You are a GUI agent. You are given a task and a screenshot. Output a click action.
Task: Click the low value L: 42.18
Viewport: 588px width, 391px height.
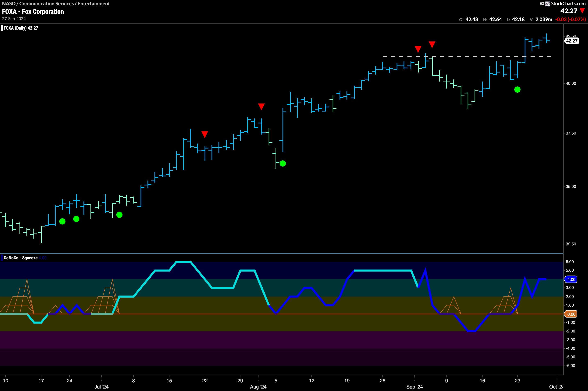click(516, 20)
